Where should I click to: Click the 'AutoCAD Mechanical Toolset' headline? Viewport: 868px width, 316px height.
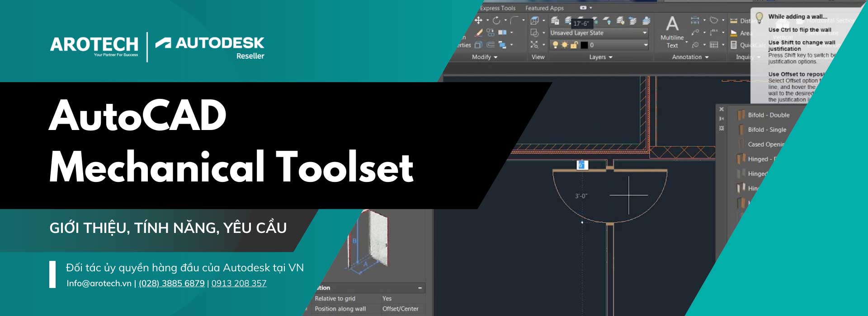(231, 141)
